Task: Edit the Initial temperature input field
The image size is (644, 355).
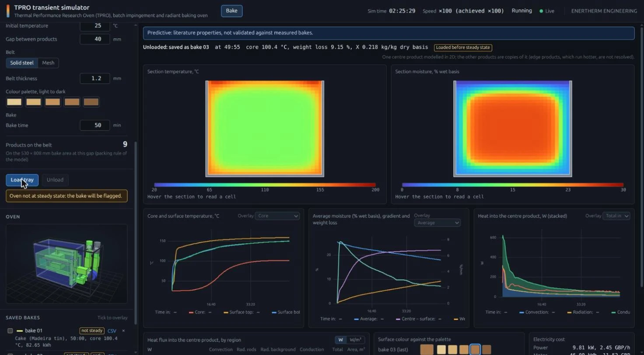Action: (x=95, y=26)
